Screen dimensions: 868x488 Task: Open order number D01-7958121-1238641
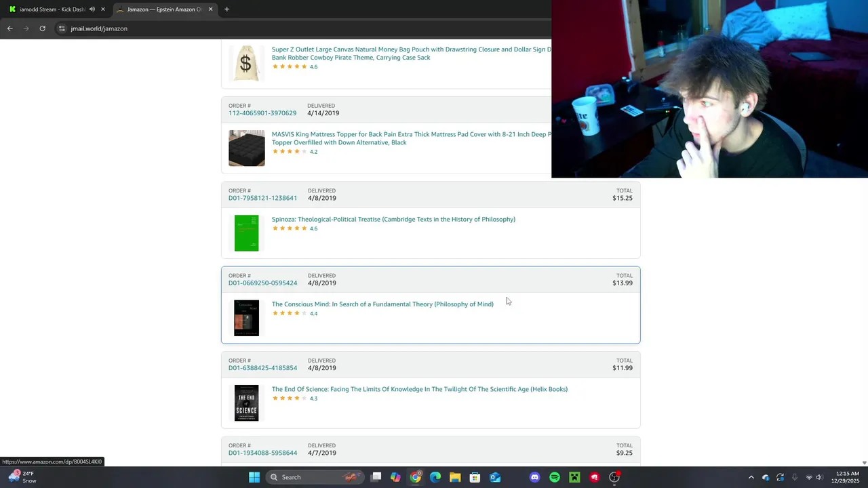tap(262, 198)
